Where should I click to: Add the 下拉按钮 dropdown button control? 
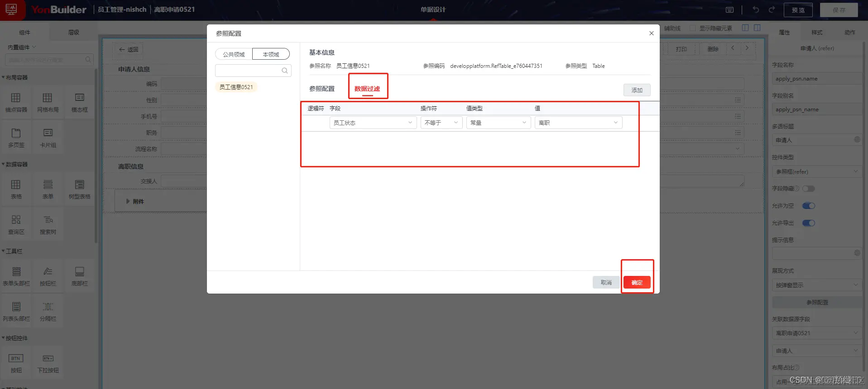pyautogui.click(x=48, y=363)
